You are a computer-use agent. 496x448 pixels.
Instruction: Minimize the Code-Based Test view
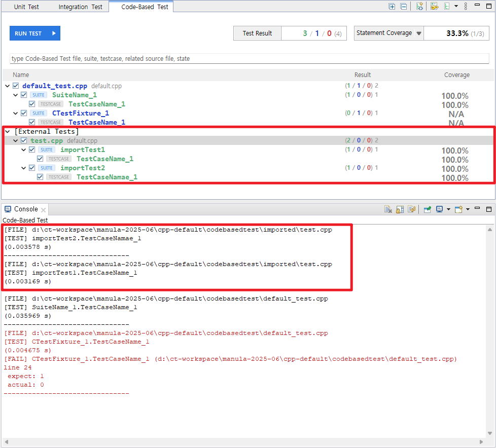tap(477, 6)
